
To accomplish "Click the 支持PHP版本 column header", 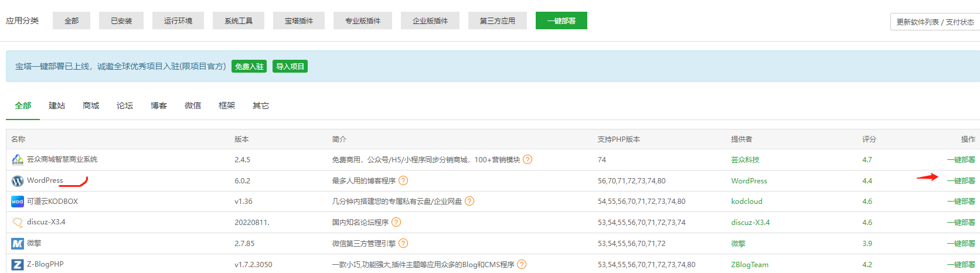I will (618, 139).
